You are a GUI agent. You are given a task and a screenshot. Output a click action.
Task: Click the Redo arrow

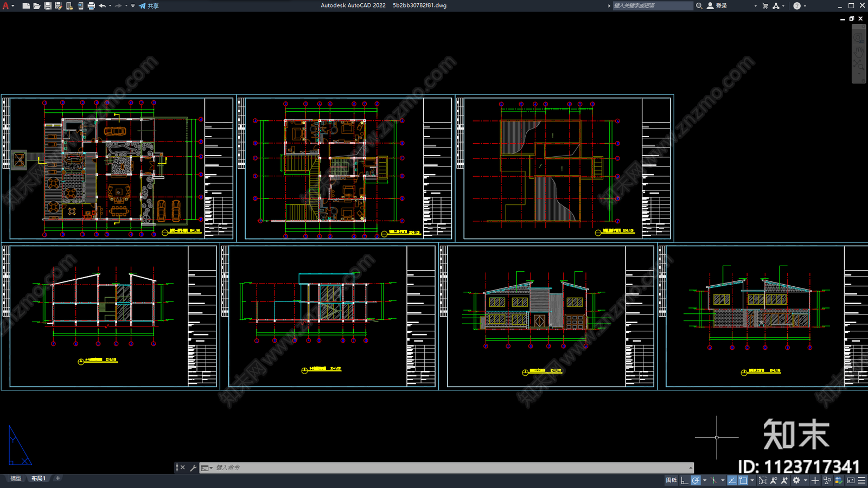(x=118, y=5)
